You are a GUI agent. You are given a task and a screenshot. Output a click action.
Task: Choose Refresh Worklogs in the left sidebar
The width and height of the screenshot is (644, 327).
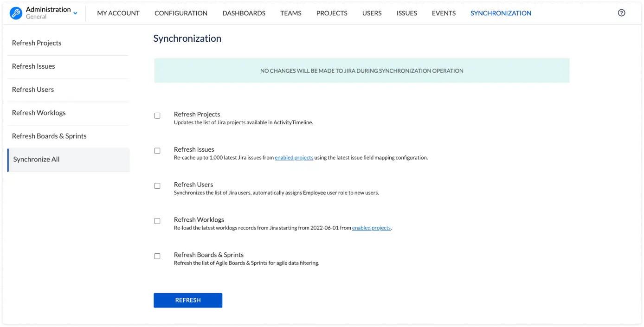[x=39, y=113]
